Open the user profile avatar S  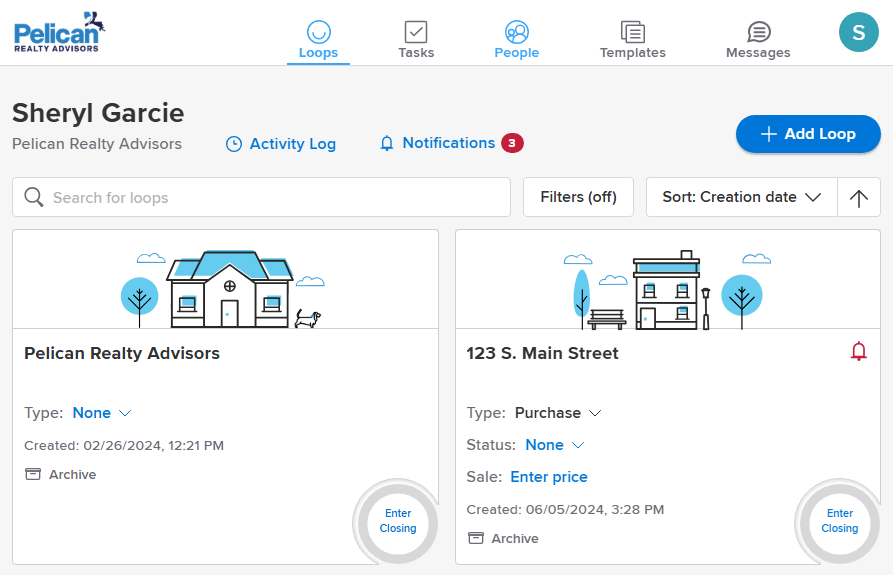point(858,33)
